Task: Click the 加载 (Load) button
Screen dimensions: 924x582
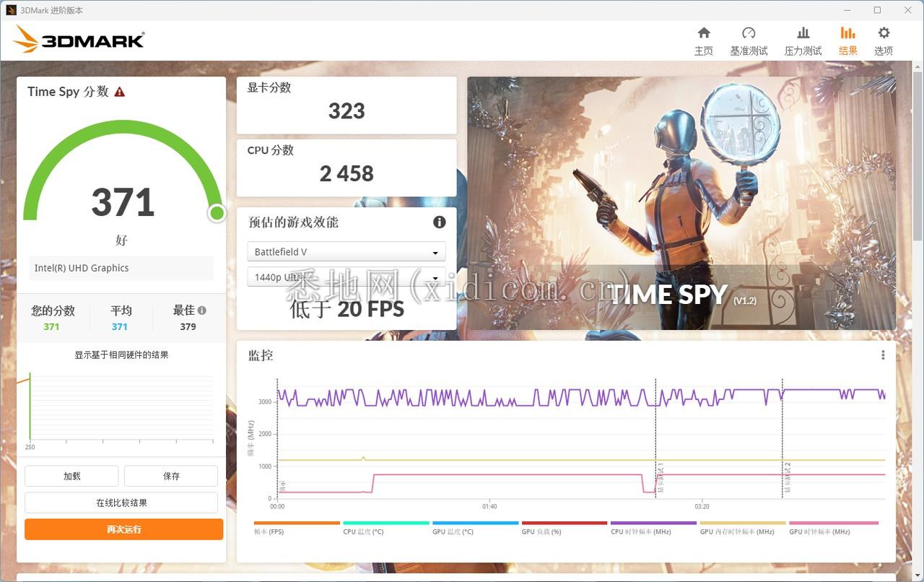Action: click(71, 476)
